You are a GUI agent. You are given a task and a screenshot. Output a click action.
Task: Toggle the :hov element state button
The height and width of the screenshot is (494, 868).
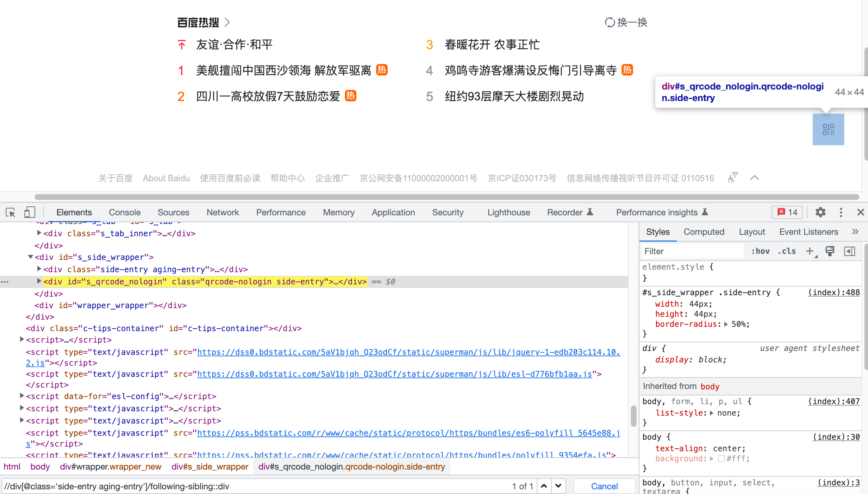(760, 251)
